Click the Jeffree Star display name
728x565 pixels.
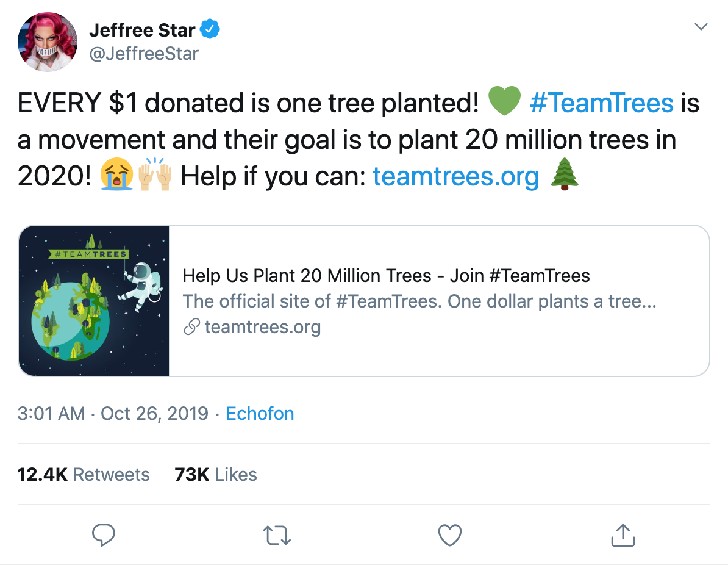142,30
